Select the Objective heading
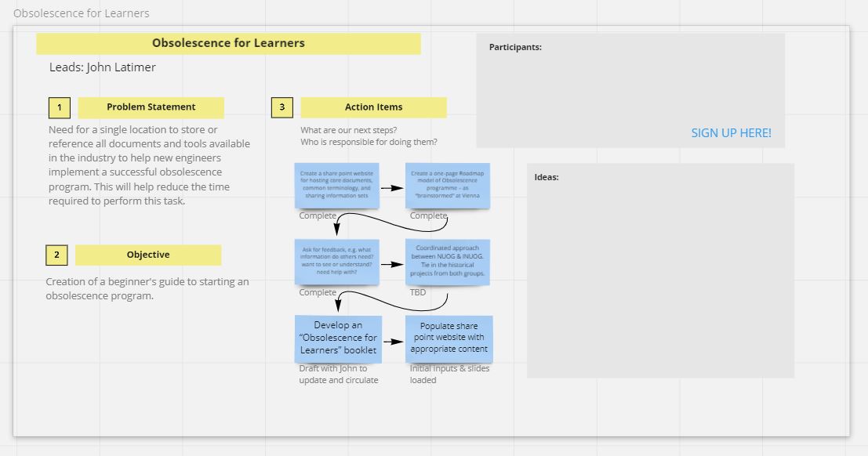The image size is (868, 456). click(x=148, y=255)
